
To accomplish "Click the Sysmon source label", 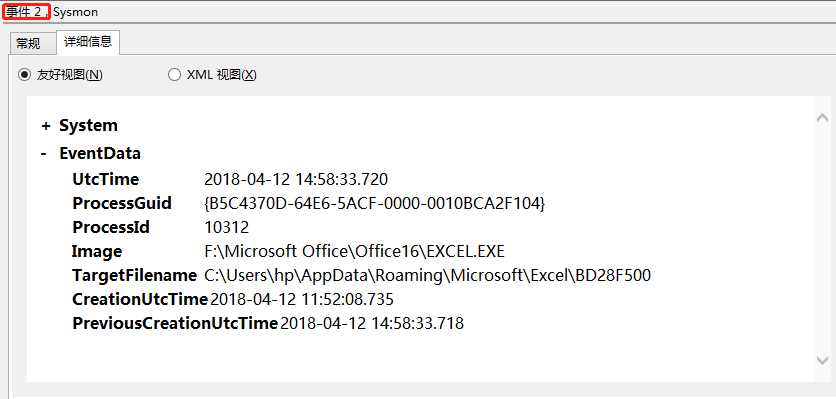I will (75, 12).
